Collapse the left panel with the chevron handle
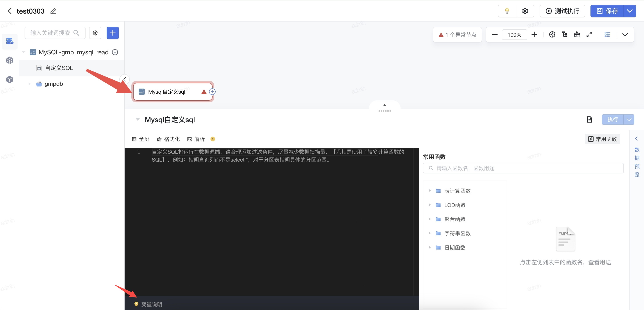644x310 pixels. (125, 79)
